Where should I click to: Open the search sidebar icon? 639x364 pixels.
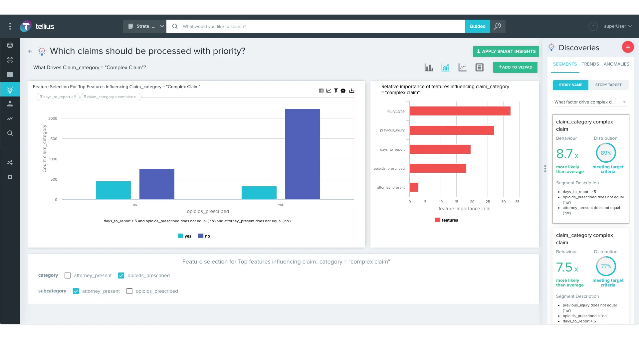(10, 133)
